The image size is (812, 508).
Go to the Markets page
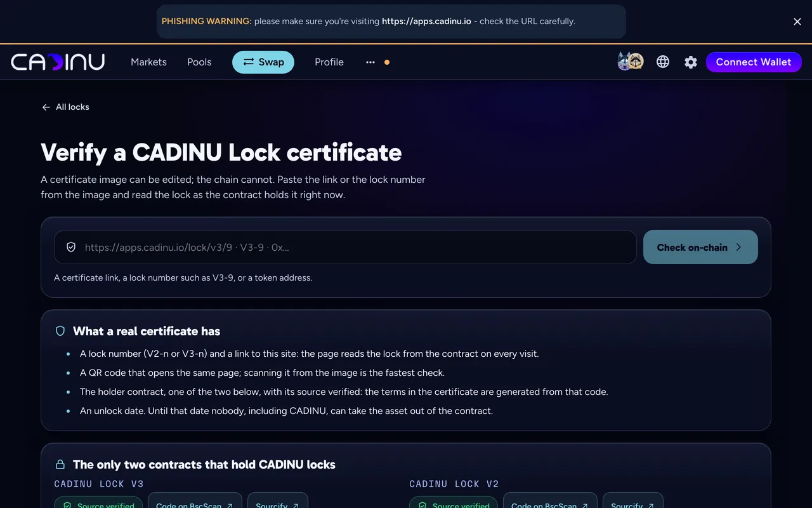point(148,62)
